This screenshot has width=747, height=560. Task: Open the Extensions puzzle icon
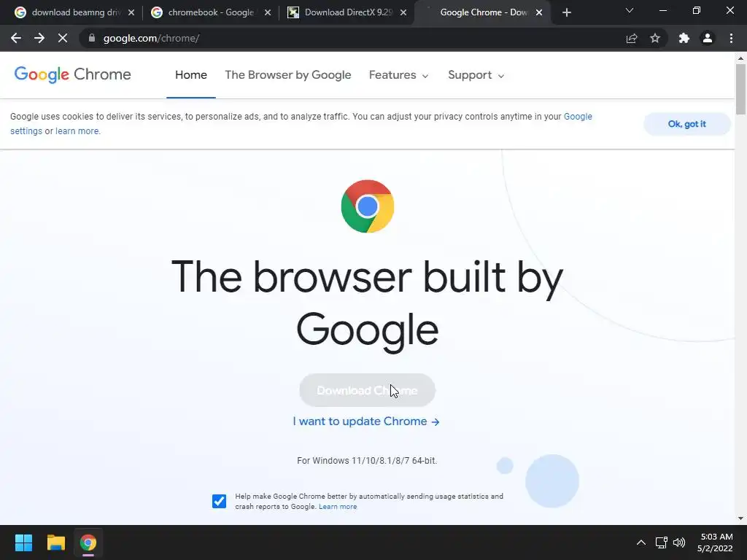point(684,38)
